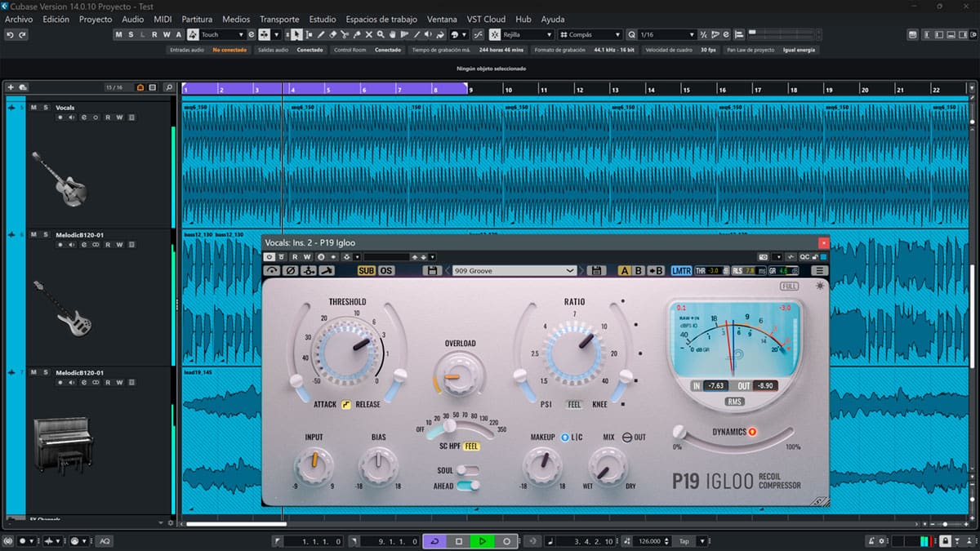
Task: Open the Archivo menu
Action: (x=19, y=19)
